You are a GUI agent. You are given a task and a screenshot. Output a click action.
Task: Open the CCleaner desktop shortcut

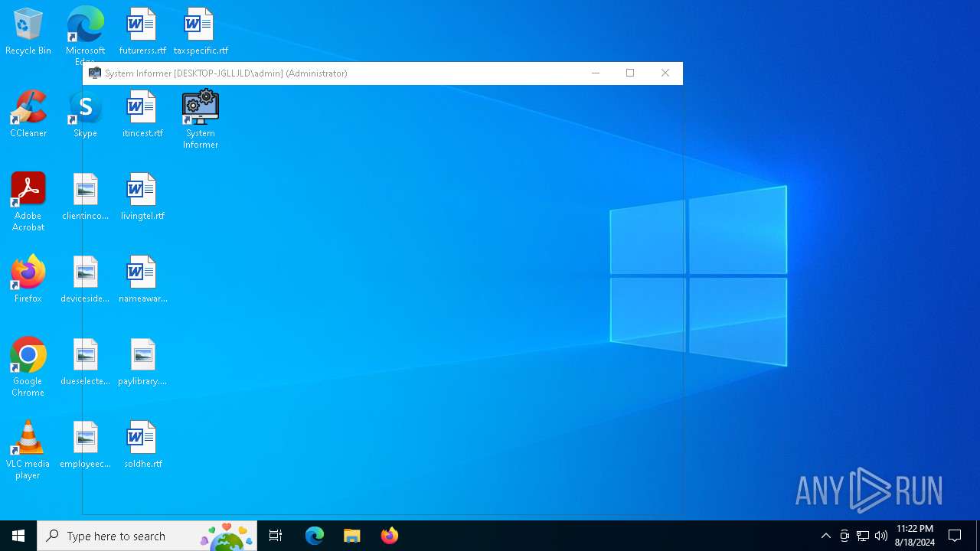pyautogui.click(x=28, y=114)
